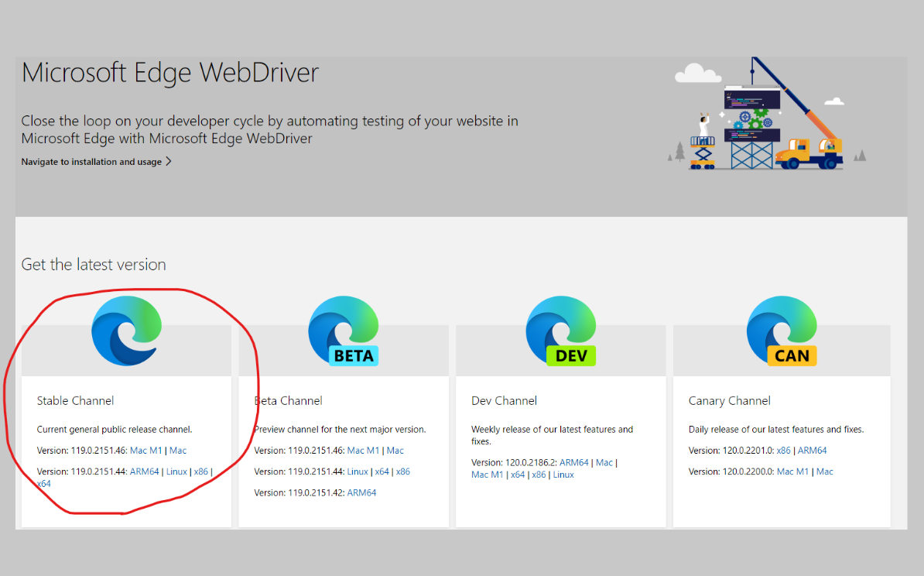Download Canary 120.0.2201.0 x86 driver

pos(784,451)
